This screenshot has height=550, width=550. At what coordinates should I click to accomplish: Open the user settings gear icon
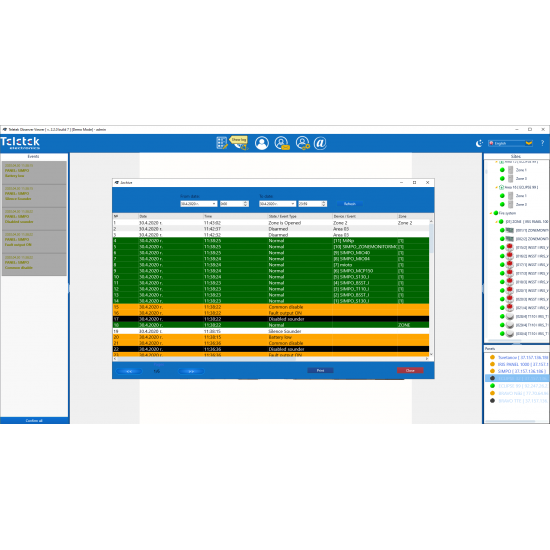[302, 143]
